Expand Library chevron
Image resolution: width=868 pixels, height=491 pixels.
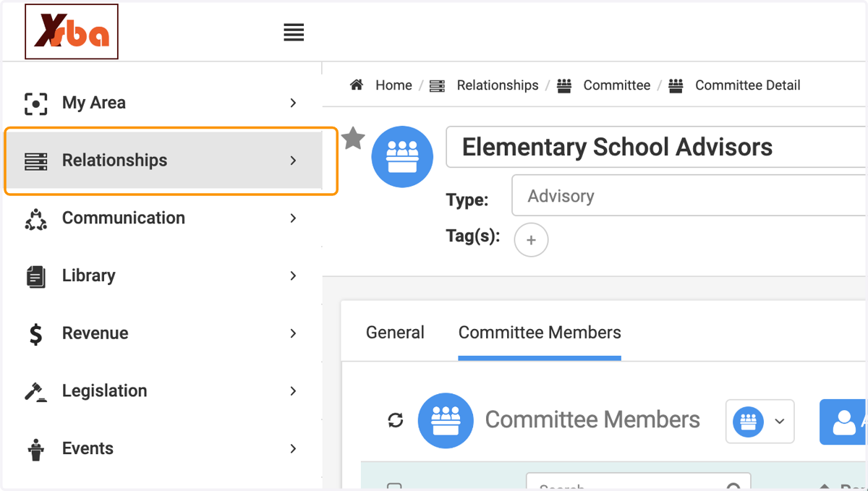coord(293,276)
